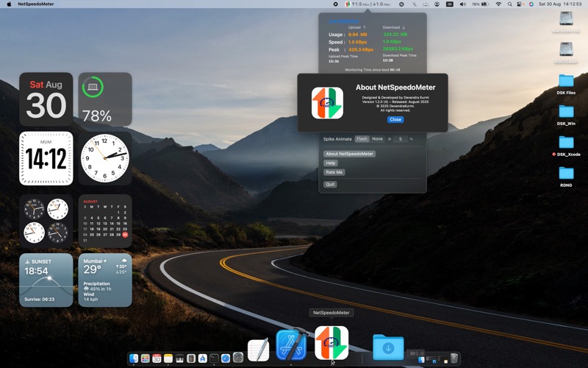Open Calculator from the Dock

[191, 358]
